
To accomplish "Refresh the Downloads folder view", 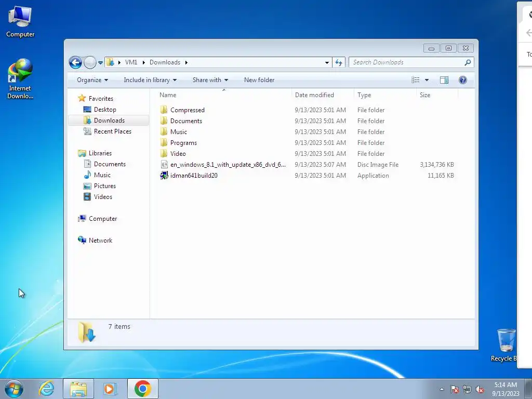I will click(x=339, y=62).
